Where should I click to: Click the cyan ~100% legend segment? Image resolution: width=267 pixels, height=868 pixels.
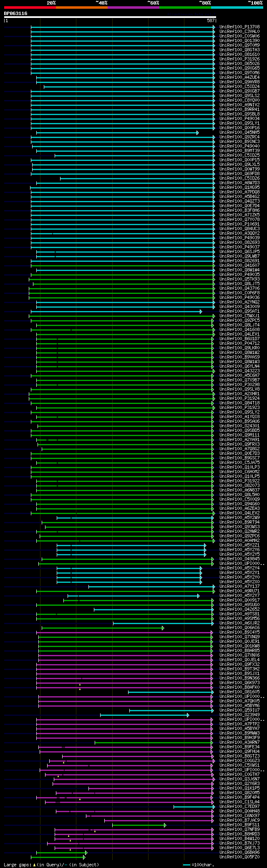click(x=237, y=8)
